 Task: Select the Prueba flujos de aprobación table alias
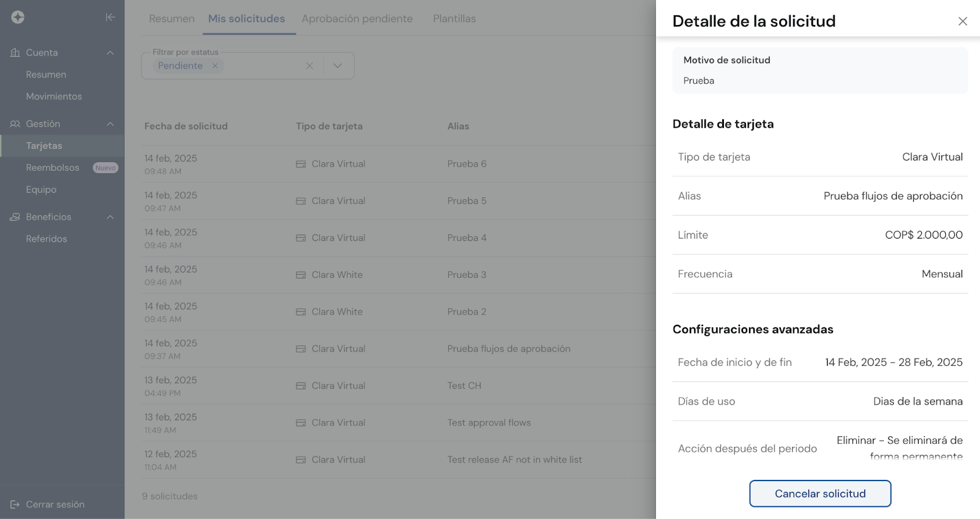point(509,349)
